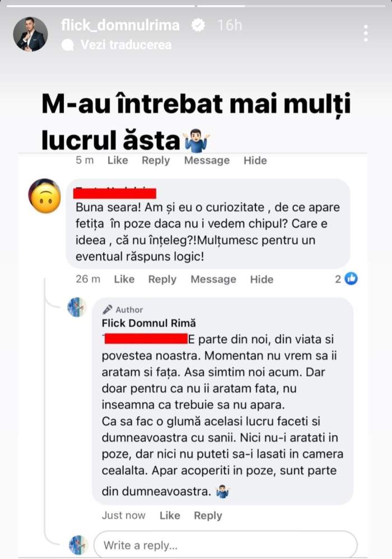
Task: Click the reply avatar near the input field
Action: coord(77,543)
